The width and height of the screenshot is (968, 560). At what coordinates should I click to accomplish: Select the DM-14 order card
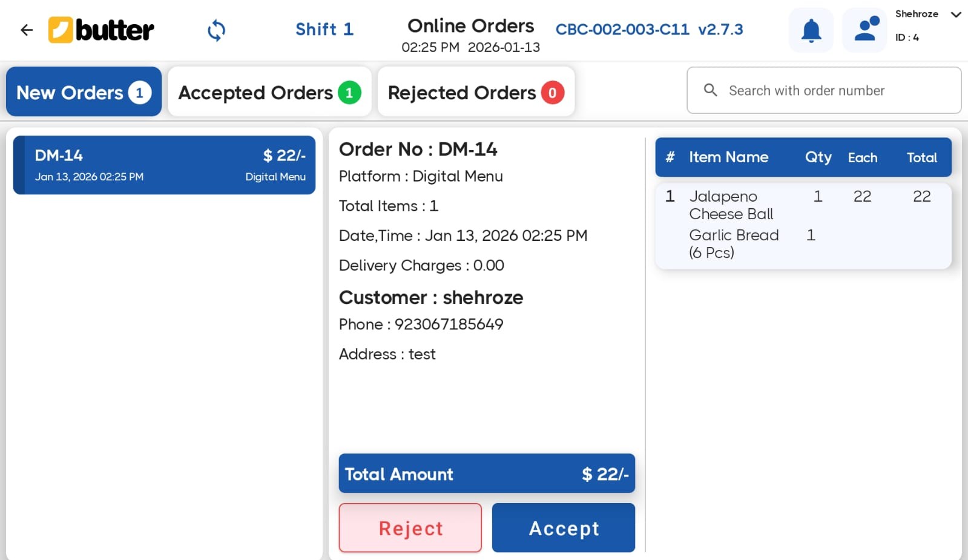pos(164,165)
